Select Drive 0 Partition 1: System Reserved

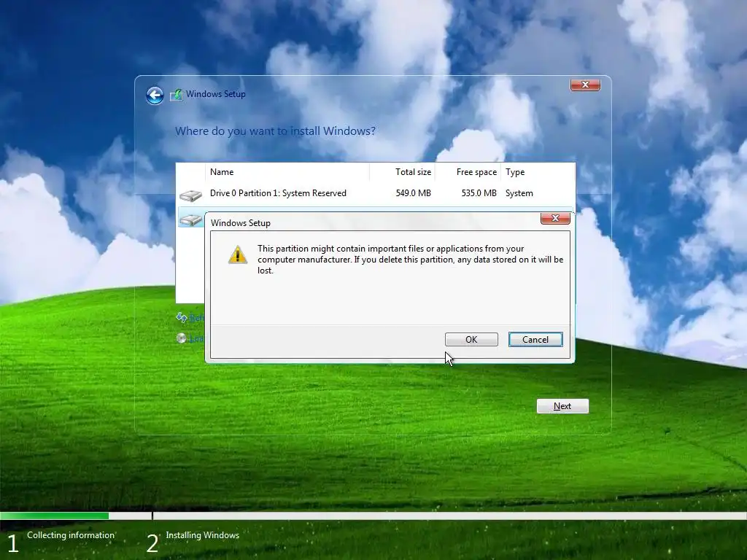[x=376, y=193]
